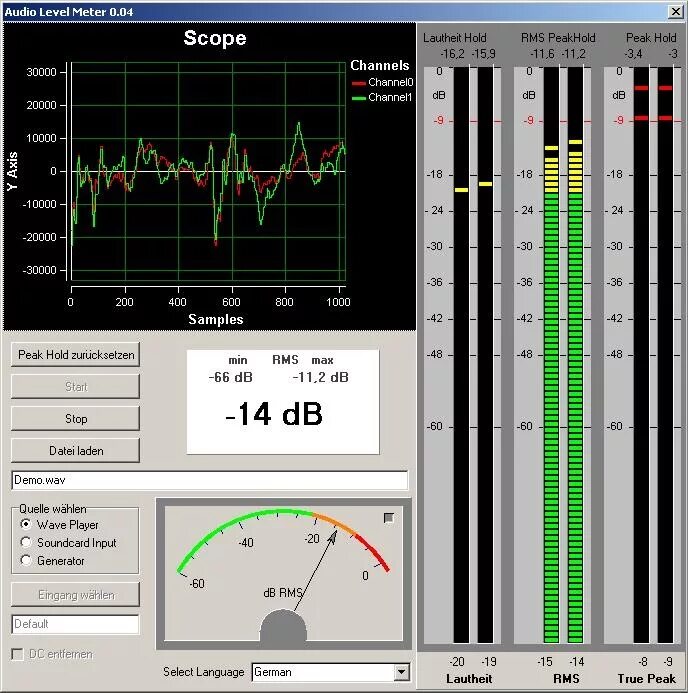The height and width of the screenshot is (693, 688).
Task: Click Datei laden to load a file
Action: [x=76, y=451]
